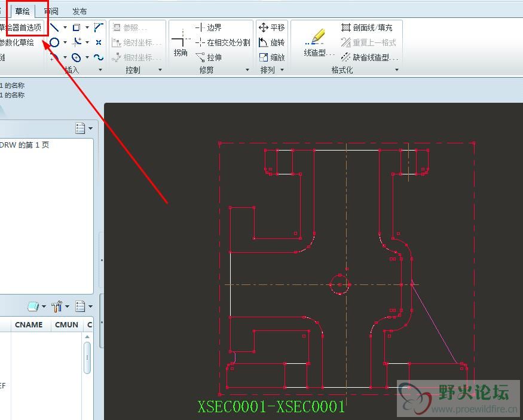The width and height of the screenshot is (523, 420).
Task: Expand the Controls (控制) group
Action: tap(160, 70)
